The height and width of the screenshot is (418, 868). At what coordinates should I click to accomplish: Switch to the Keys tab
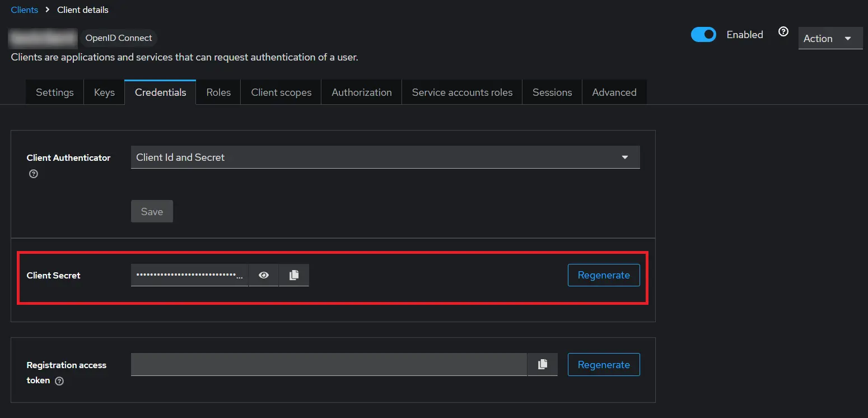coord(104,92)
